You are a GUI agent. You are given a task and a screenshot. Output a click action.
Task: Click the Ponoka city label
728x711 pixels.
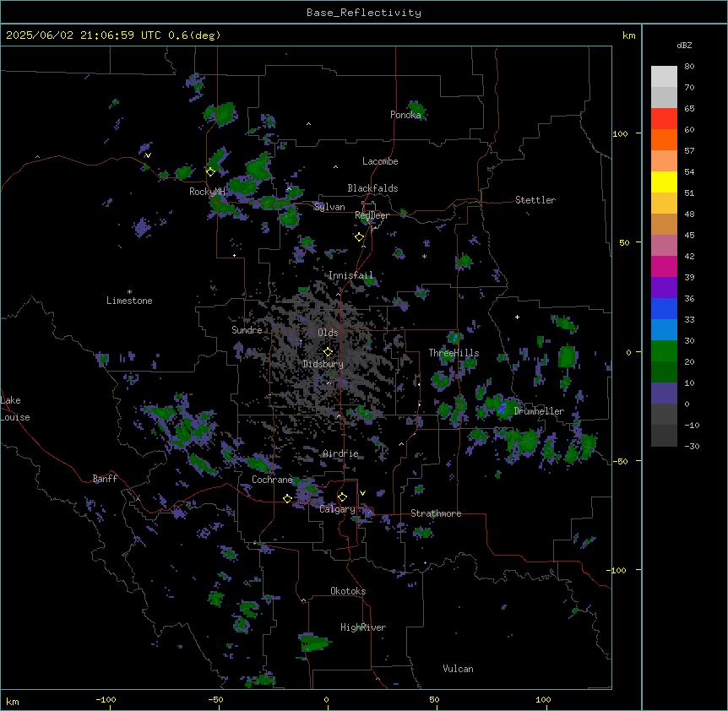coord(405,115)
